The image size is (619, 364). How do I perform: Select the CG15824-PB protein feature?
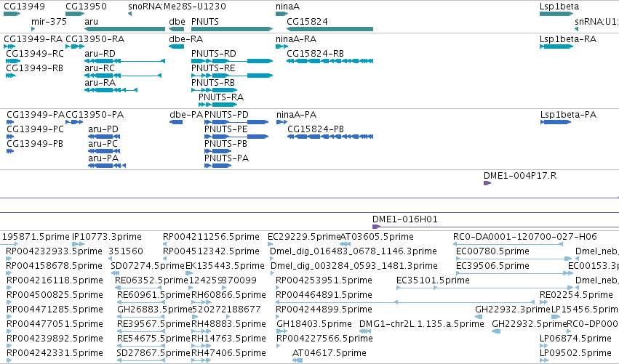click(330, 137)
